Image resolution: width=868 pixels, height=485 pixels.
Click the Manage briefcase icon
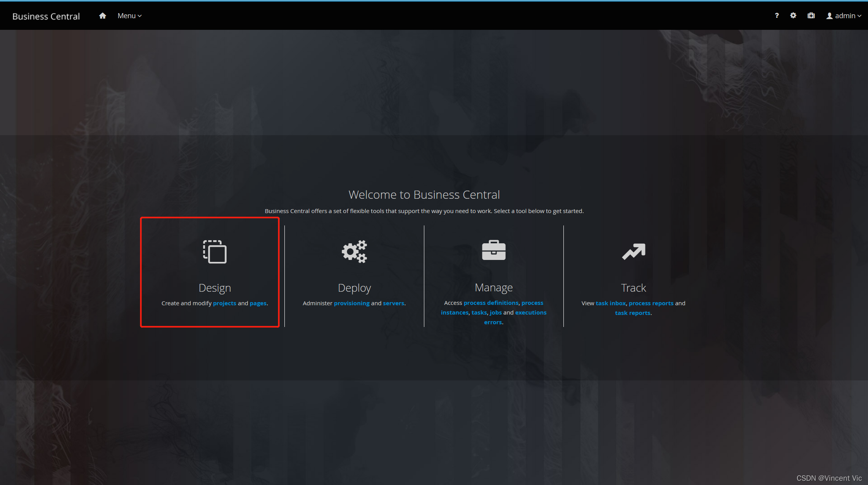tap(494, 250)
